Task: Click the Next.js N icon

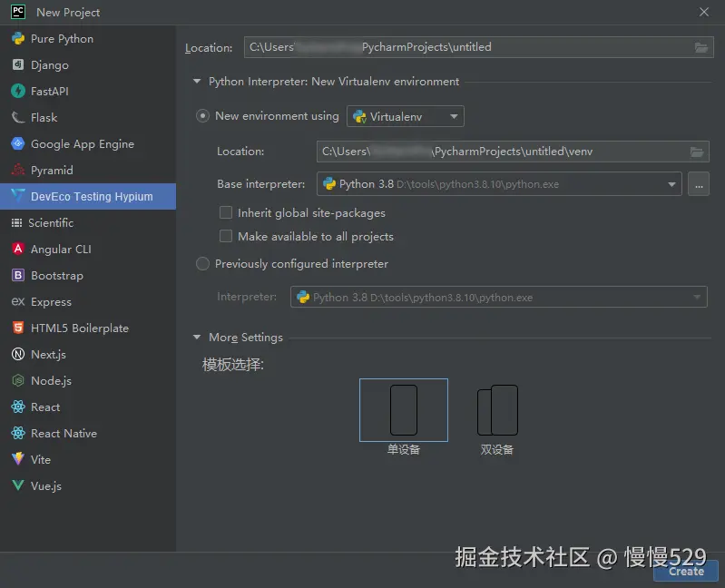Action: (18, 354)
